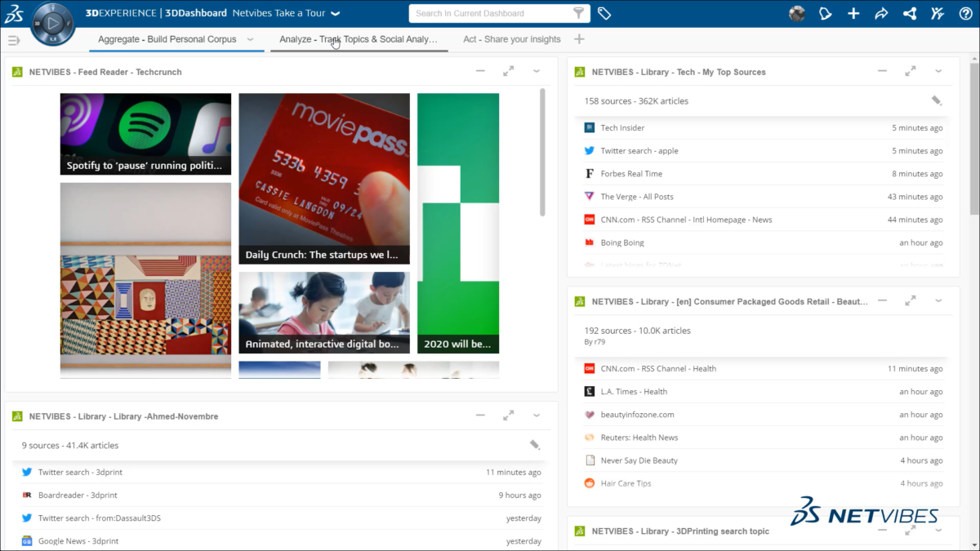The height and width of the screenshot is (551, 980).
Task: Switch to Analyze - Track Topics tab
Action: (359, 39)
